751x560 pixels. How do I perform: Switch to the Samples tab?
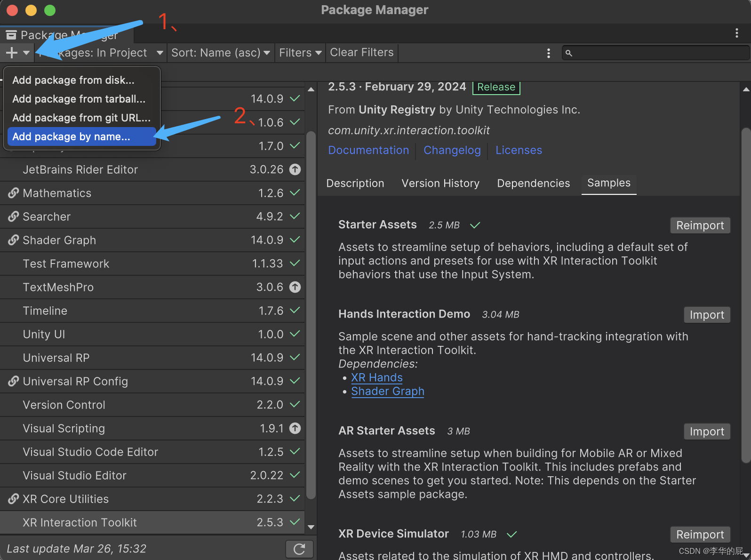click(609, 183)
